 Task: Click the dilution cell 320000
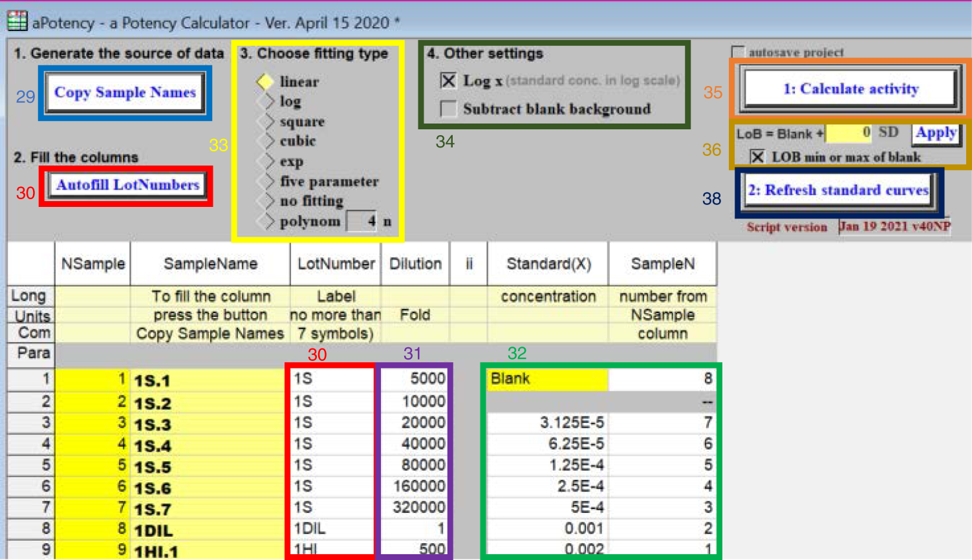[415, 508]
